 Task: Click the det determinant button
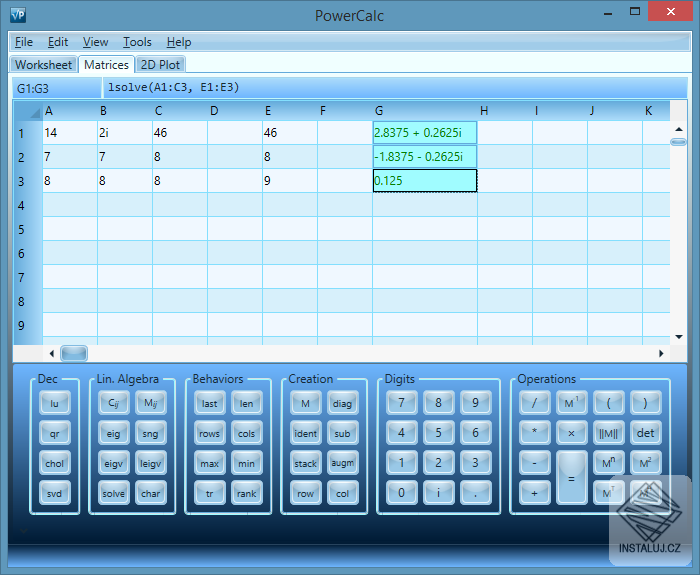[646, 433]
